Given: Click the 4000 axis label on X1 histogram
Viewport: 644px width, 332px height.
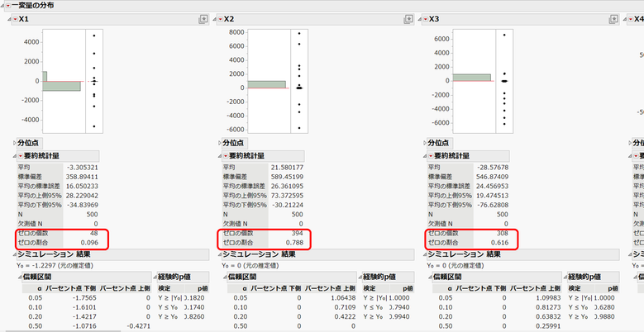Looking at the screenshot, I should [32, 42].
